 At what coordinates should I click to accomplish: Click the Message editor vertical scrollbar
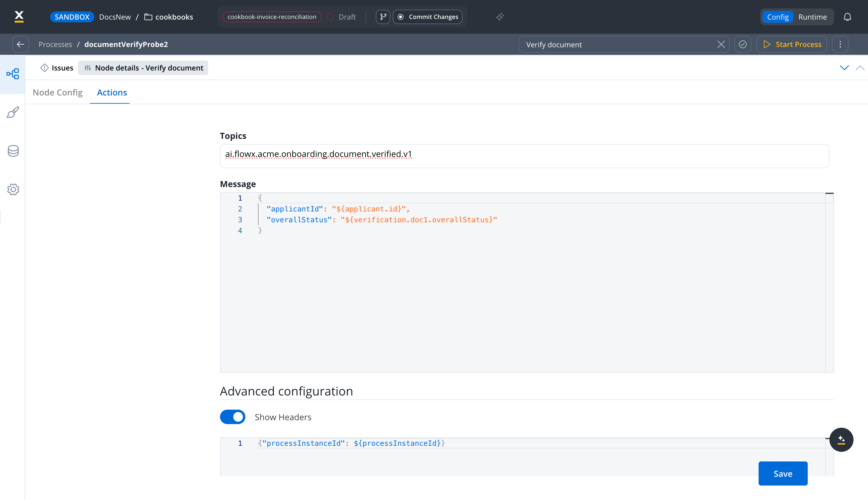[x=829, y=282]
